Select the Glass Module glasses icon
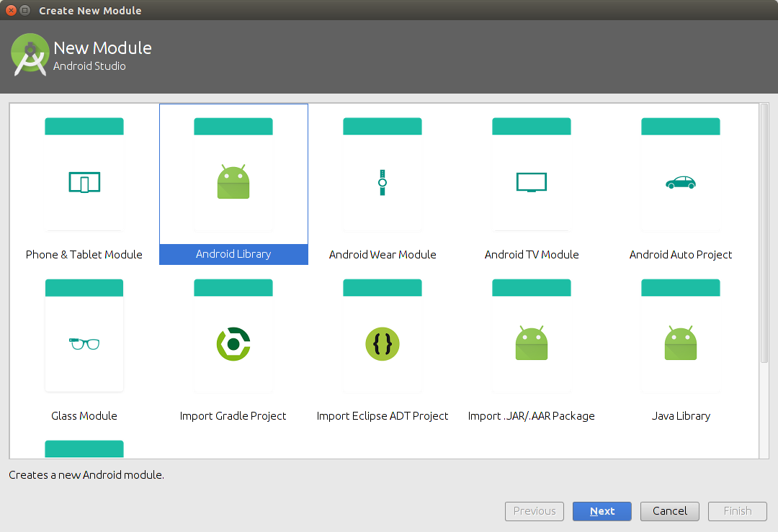Viewport: 778px width, 532px height. coord(84,343)
